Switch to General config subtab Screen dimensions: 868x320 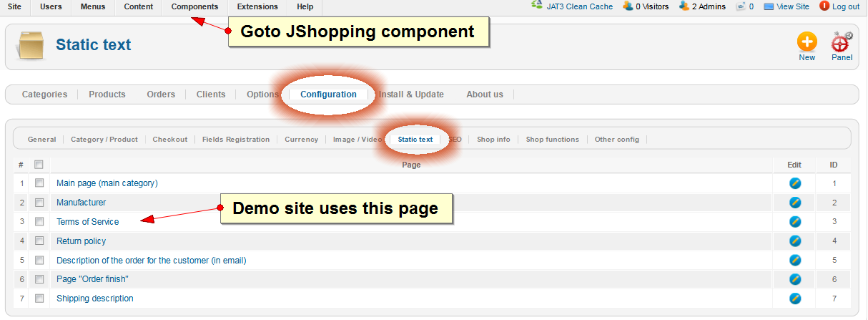click(x=41, y=140)
